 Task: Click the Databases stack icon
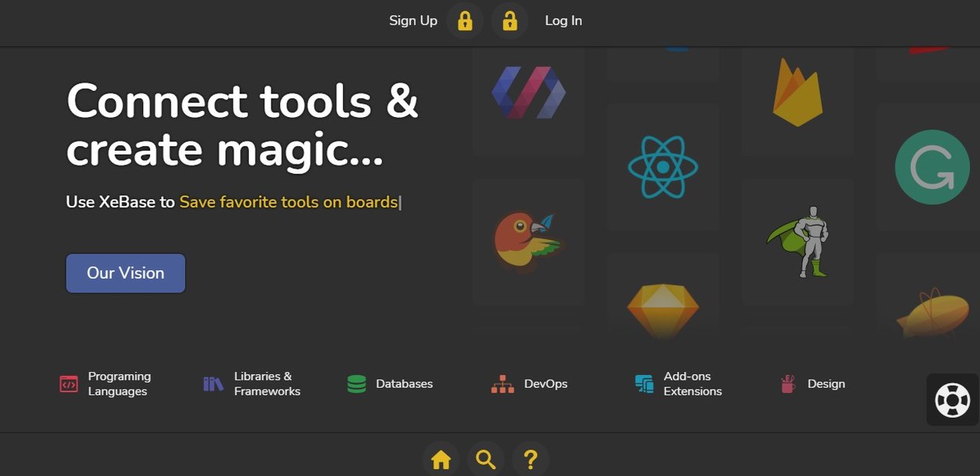(x=357, y=384)
